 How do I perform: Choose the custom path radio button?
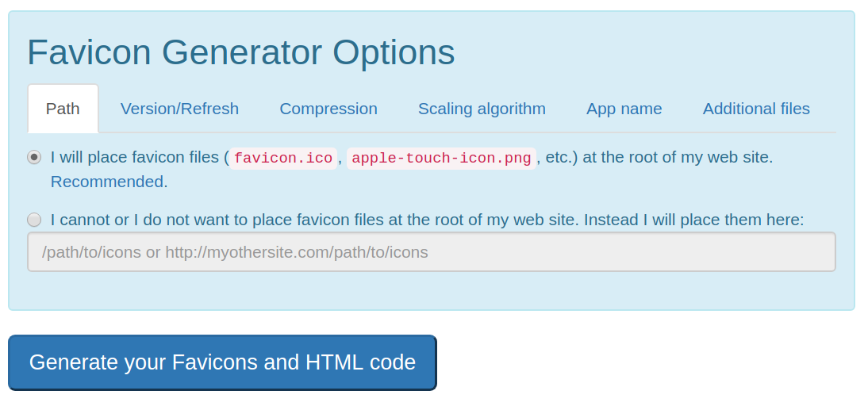click(34, 220)
